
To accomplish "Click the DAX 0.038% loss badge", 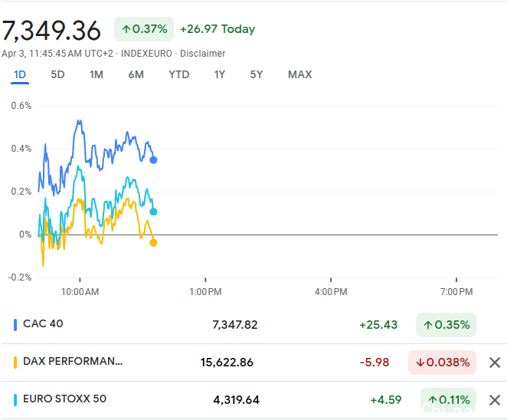I will point(442,363).
